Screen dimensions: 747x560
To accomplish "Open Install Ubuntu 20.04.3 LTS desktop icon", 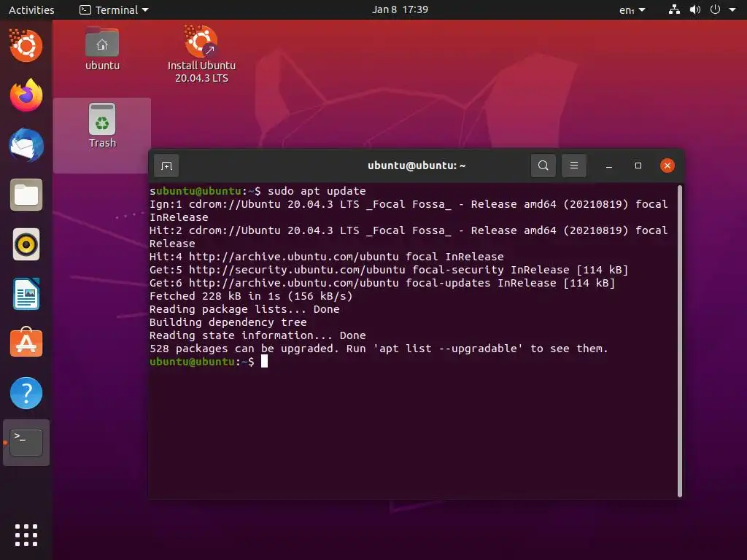I will [x=201, y=54].
